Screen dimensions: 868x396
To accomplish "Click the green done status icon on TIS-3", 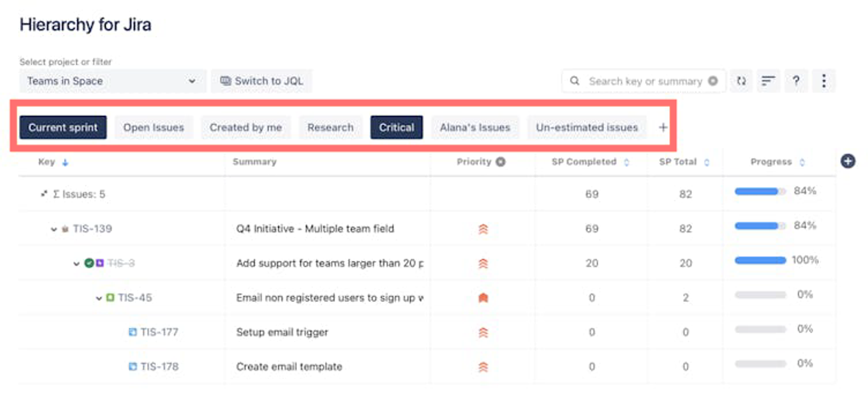I will coord(89,263).
